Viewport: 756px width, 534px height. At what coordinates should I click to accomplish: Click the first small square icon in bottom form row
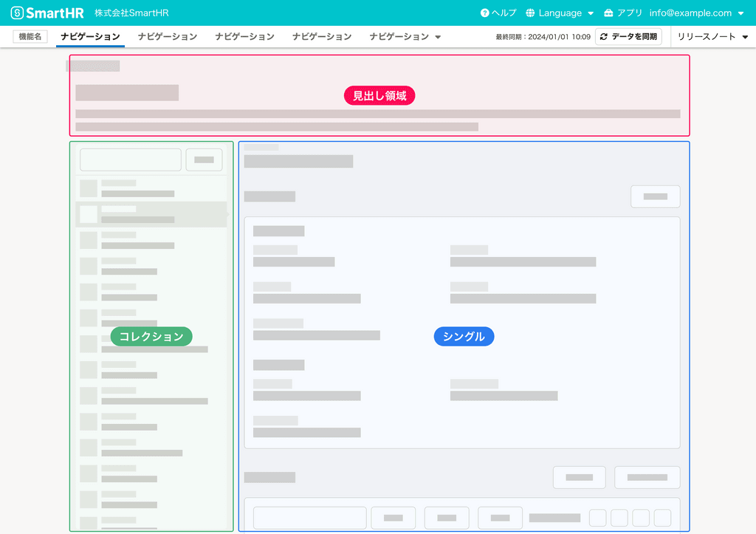pos(597,518)
